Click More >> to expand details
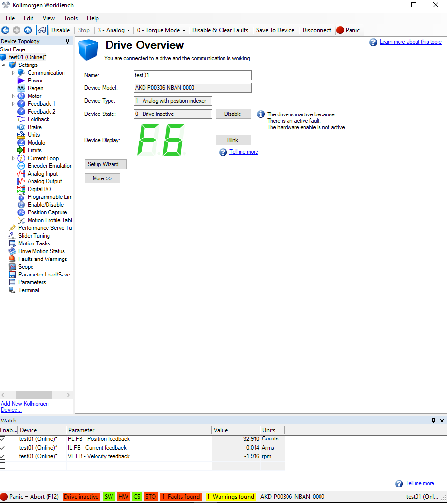Screen dimensions: 448x503 point(102,178)
